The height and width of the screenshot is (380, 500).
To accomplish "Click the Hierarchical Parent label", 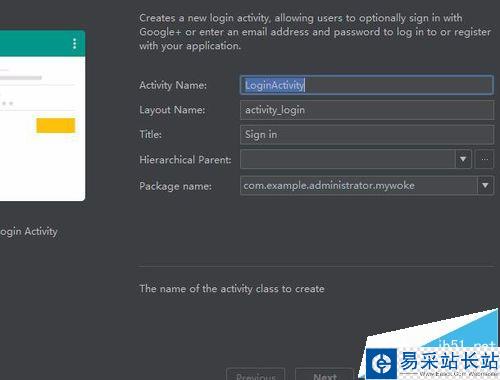I will point(185,160).
